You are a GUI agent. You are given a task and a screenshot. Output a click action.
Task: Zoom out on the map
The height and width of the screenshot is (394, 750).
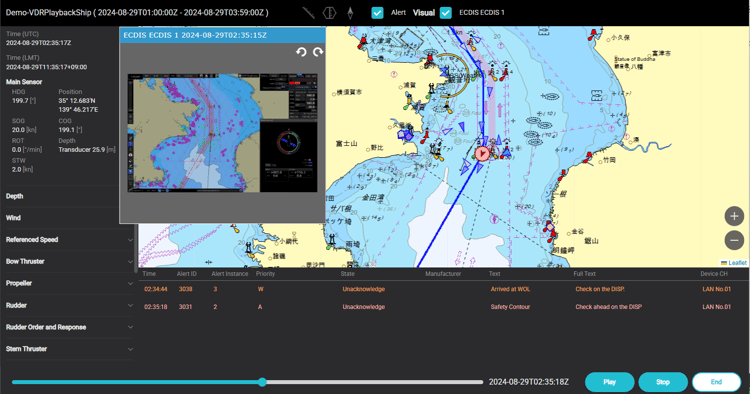734,240
